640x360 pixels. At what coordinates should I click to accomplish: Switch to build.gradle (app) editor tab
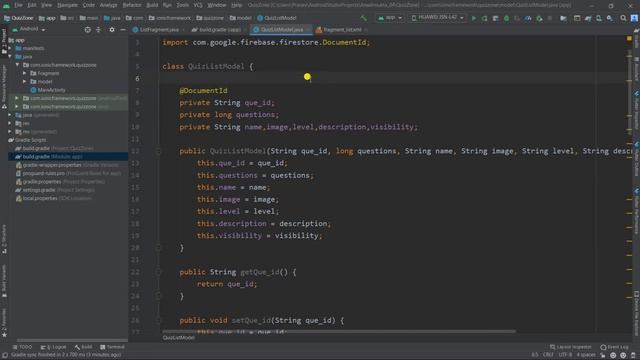coord(219,30)
